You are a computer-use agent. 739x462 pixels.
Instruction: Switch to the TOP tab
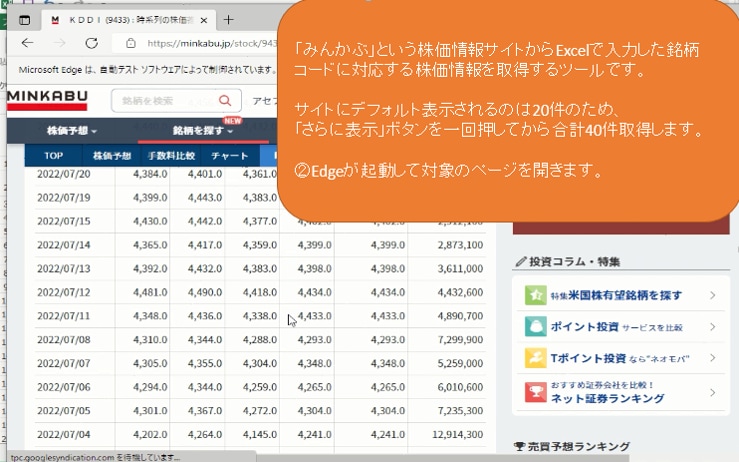[x=53, y=156]
